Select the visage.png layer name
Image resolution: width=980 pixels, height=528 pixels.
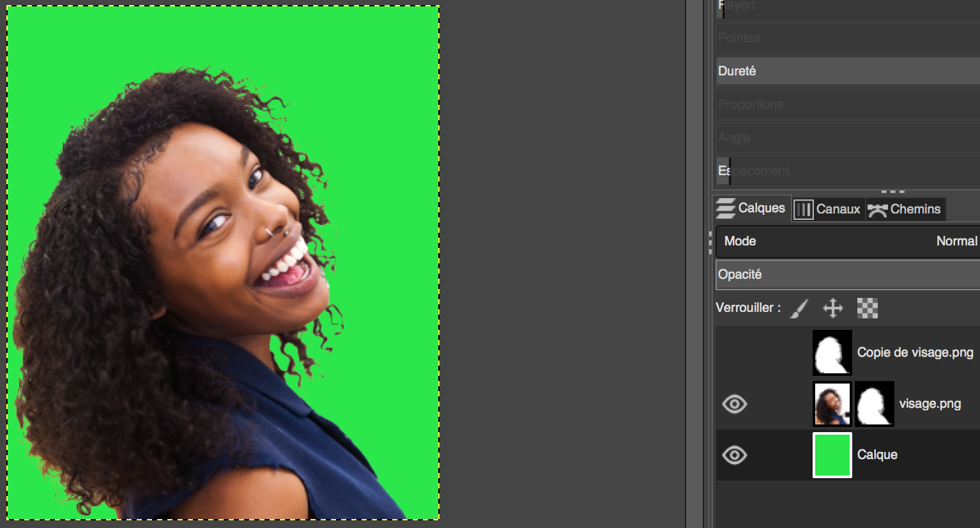(930, 404)
